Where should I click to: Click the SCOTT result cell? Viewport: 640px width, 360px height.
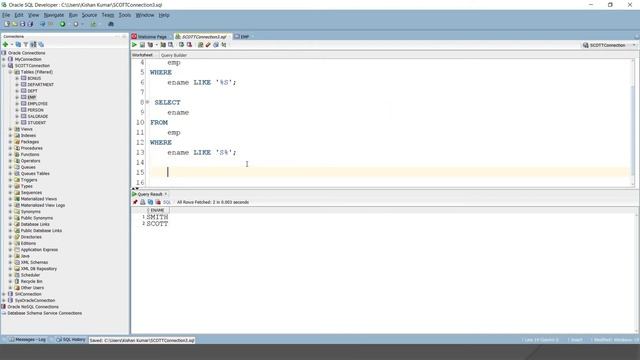click(157, 224)
